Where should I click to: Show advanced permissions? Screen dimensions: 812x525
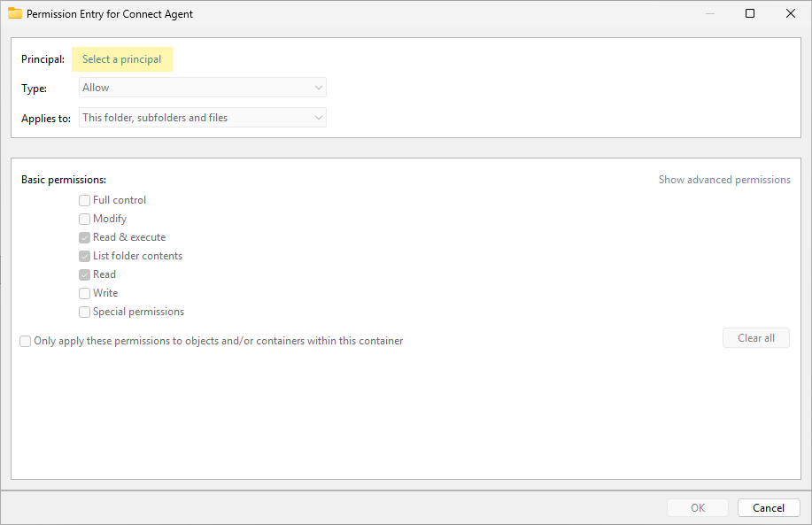pos(723,180)
